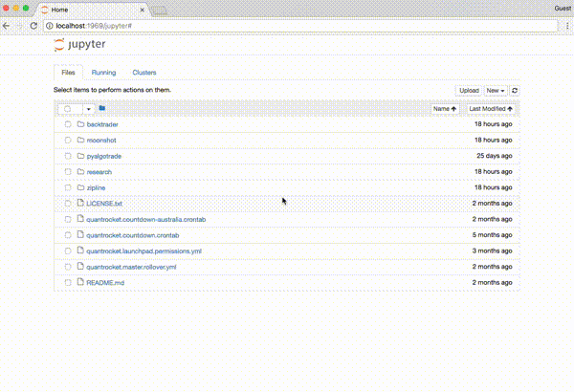Close the Home browser tab
The height and width of the screenshot is (392, 574).
(142, 10)
